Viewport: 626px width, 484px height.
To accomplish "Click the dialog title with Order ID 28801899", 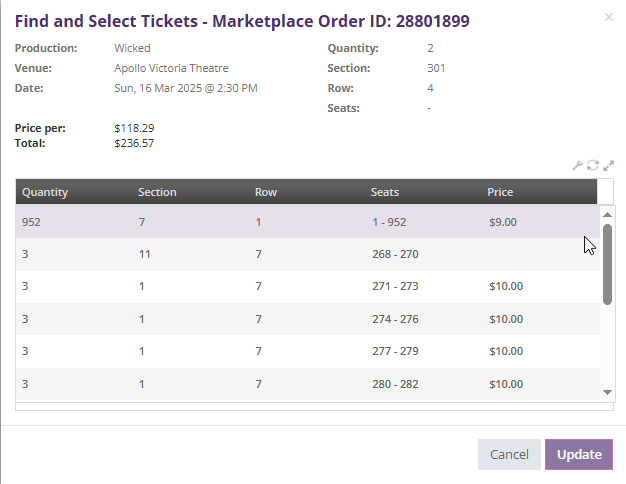I will pos(242,21).
